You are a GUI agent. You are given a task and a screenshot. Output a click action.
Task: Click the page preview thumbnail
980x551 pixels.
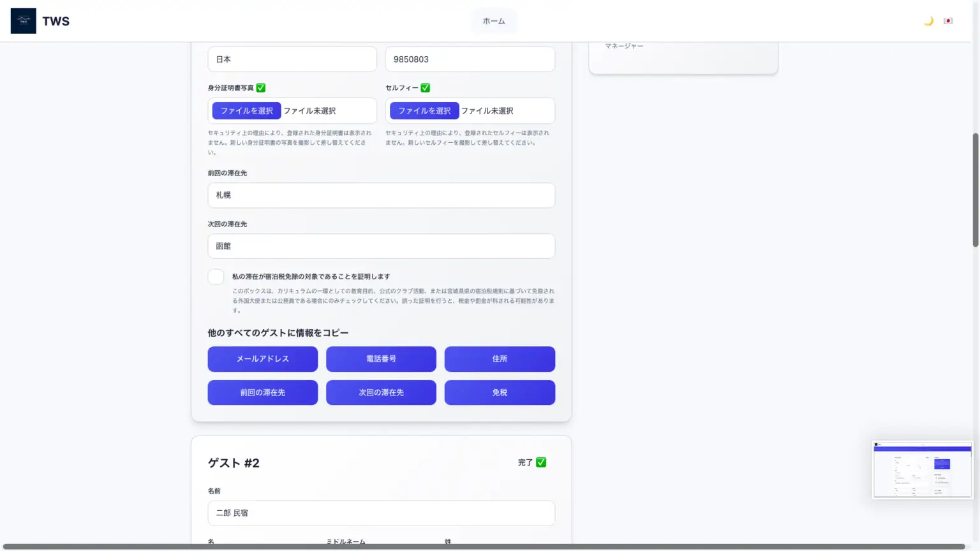click(922, 470)
